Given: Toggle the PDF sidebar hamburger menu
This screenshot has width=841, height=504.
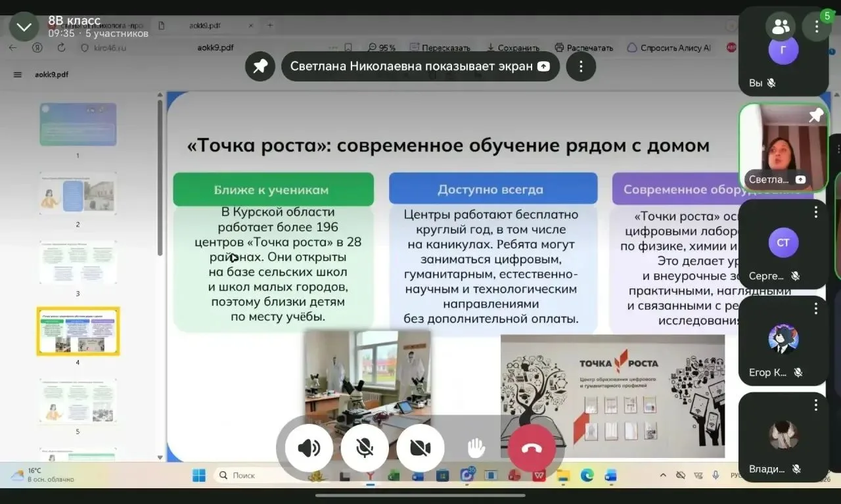Looking at the screenshot, I should 18,74.
